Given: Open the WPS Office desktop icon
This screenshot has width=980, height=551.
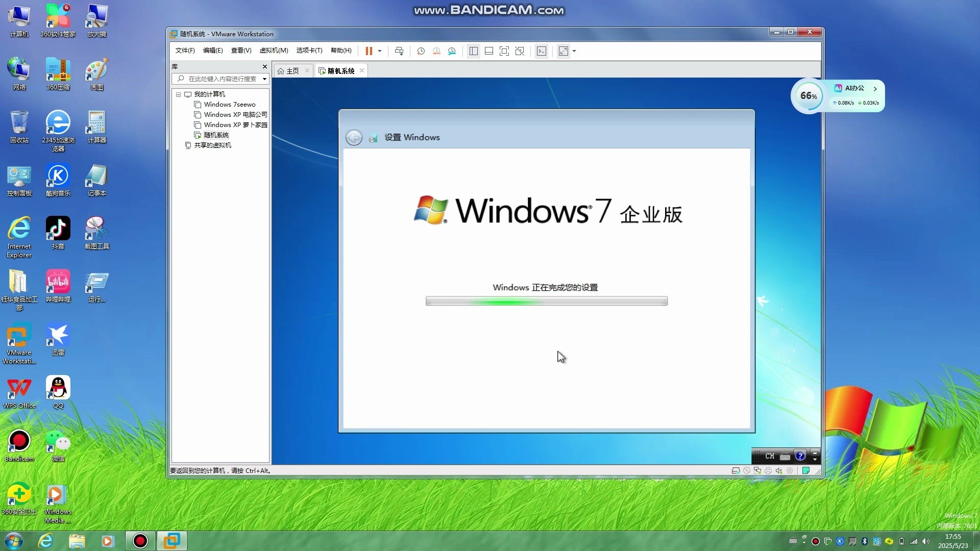Looking at the screenshot, I should (x=19, y=392).
